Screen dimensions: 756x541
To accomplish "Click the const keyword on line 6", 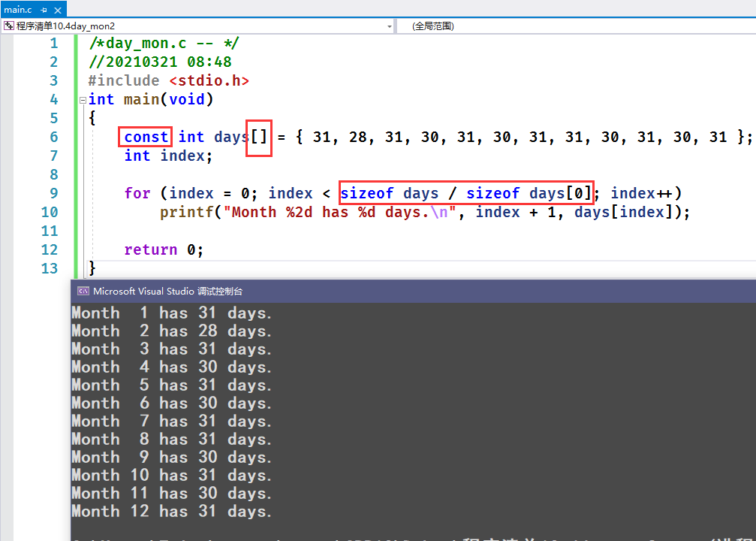I will pyautogui.click(x=146, y=137).
